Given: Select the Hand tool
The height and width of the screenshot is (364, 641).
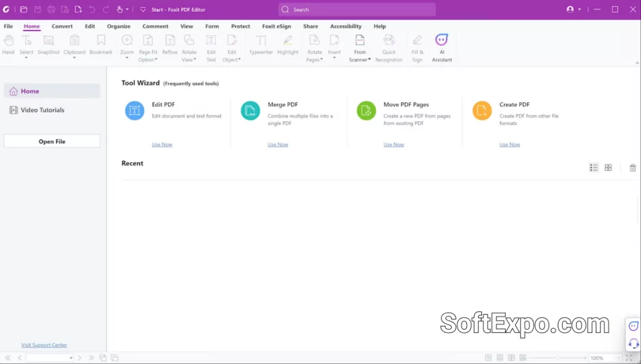Looking at the screenshot, I should click(x=8, y=44).
